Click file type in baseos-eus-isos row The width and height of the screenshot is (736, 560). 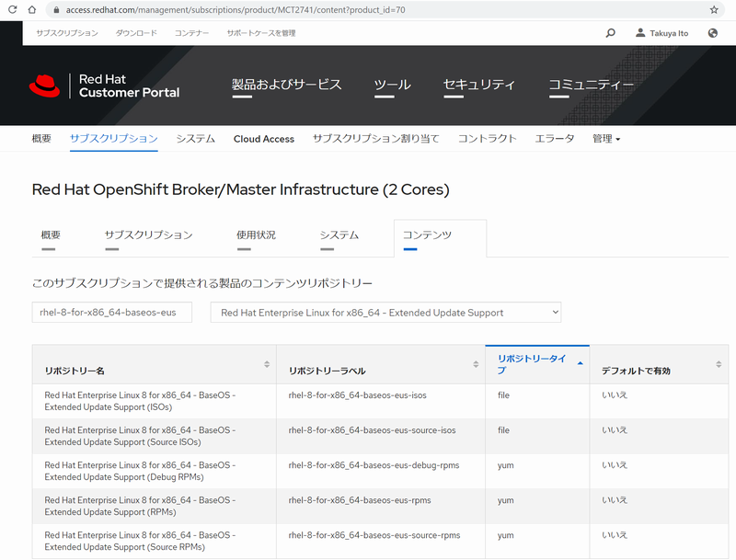(503, 395)
